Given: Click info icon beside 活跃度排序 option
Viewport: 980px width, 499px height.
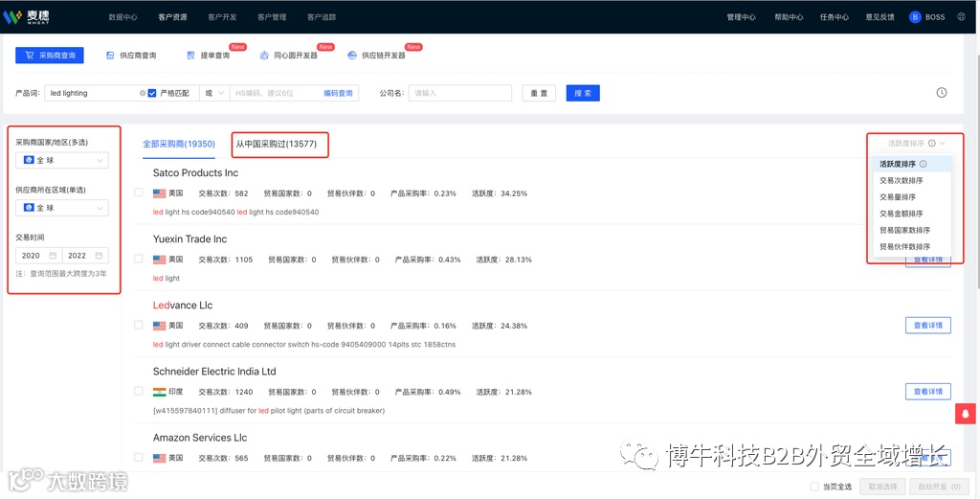Looking at the screenshot, I should [924, 164].
